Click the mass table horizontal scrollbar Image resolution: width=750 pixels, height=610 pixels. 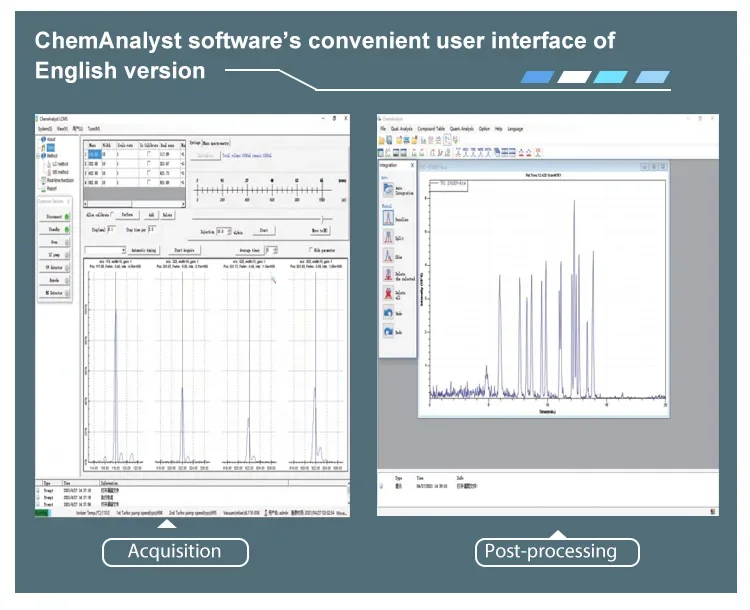[134, 204]
